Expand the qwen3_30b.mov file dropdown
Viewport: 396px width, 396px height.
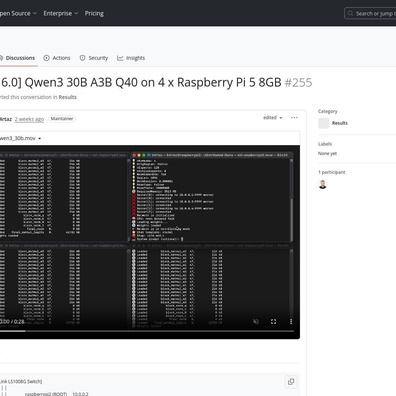click(20, 138)
